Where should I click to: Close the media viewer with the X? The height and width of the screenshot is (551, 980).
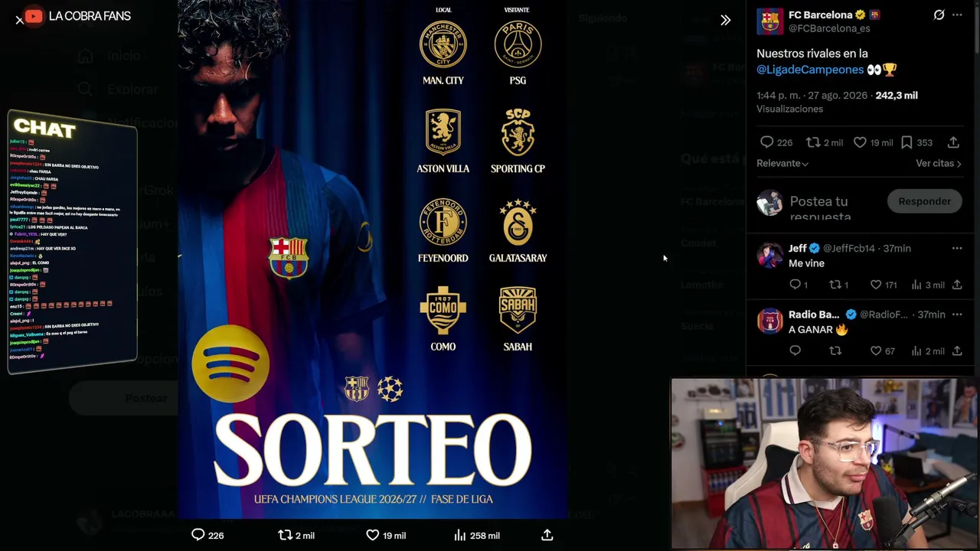click(x=19, y=20)
